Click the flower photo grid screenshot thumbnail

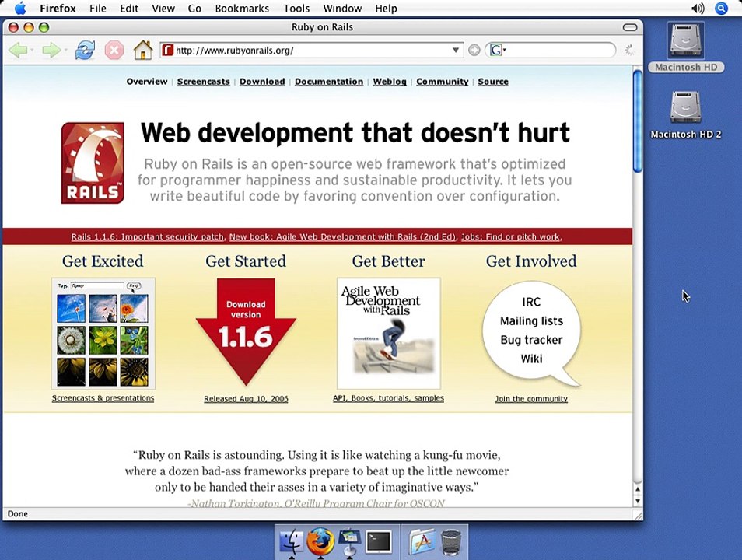coord(103,334)
